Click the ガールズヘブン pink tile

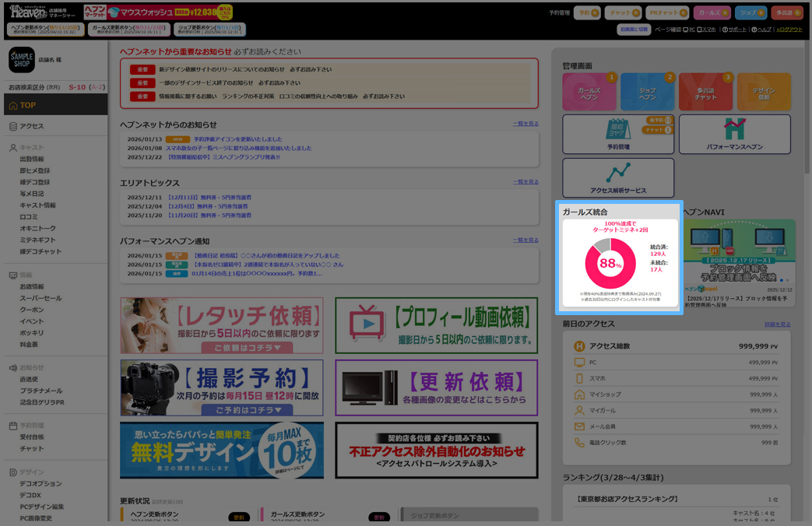(589, 93)
